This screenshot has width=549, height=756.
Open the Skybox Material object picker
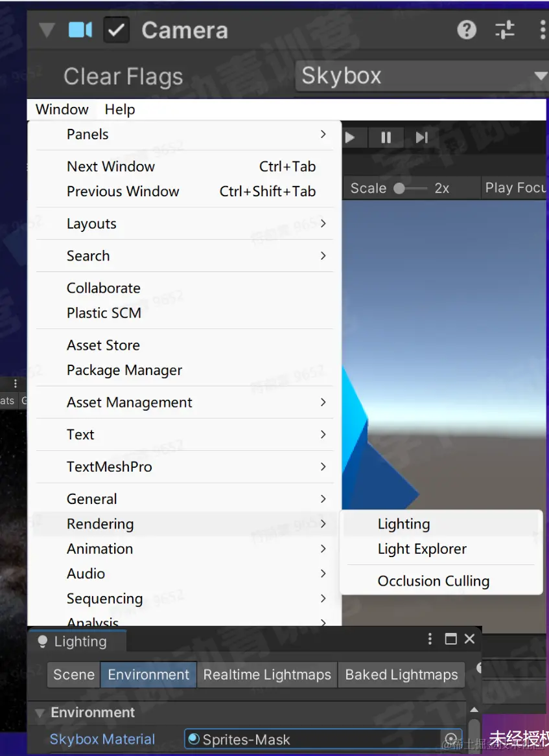pos(451,739)
